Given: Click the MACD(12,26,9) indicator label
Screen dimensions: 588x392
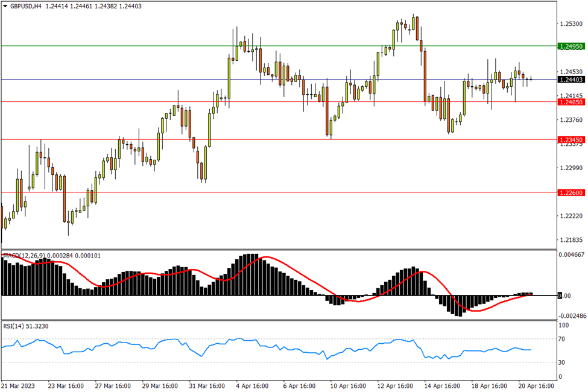Looking at the screenshot, I should click(x=27, y=256).
